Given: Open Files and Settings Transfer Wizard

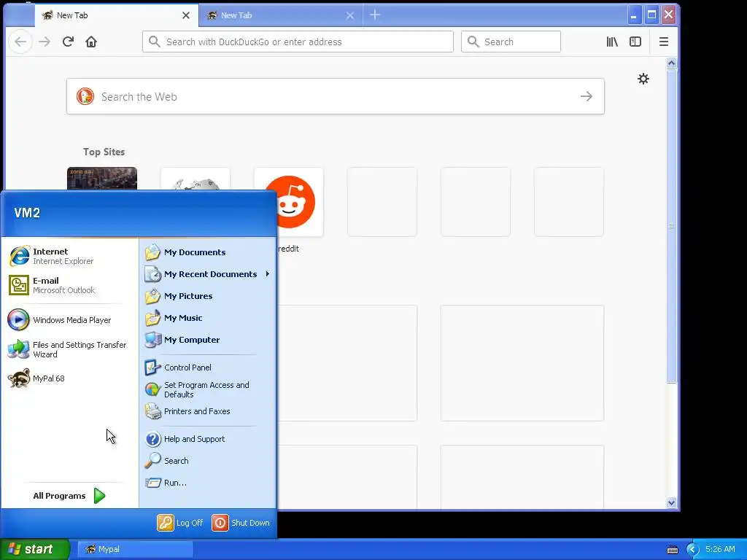Looking at the screenshot, I should (x=70, y=349).
